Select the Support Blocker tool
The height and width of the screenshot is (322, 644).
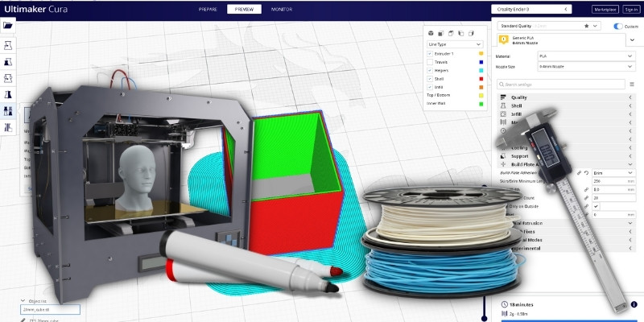coord(9,127)
